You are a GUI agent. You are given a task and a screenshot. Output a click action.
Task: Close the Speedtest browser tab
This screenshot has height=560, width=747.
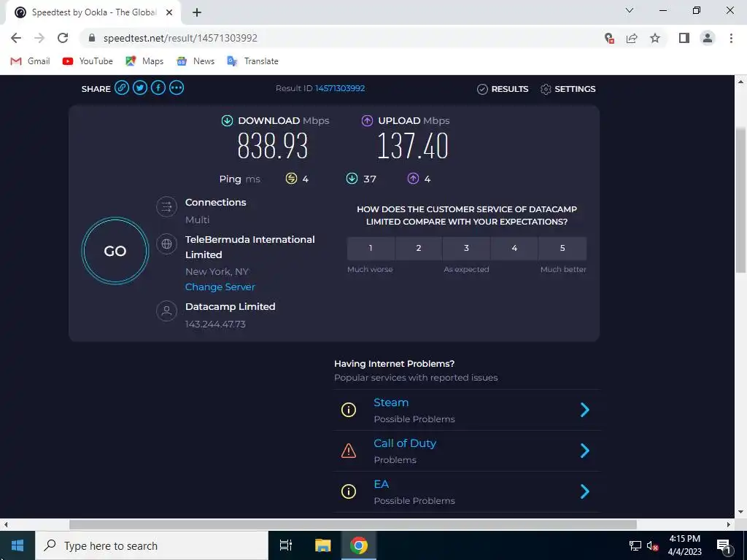(169, 13)
